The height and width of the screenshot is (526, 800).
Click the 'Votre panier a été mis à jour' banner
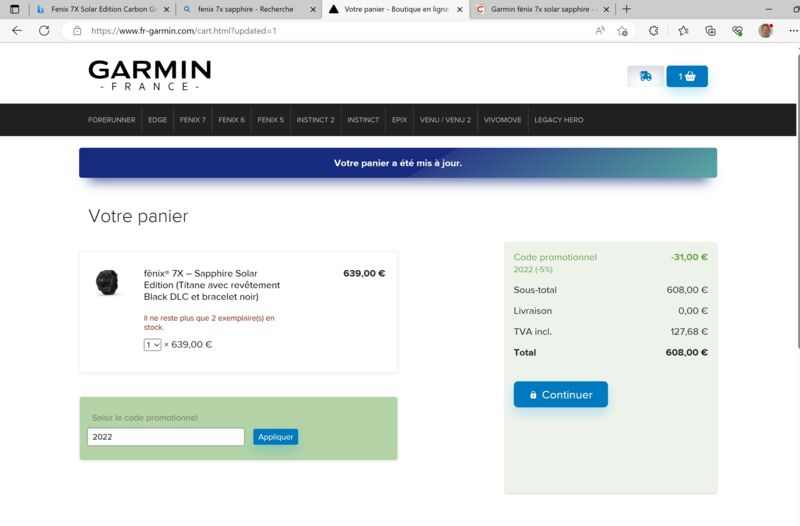pyautogui.click(x=398, y=163)
